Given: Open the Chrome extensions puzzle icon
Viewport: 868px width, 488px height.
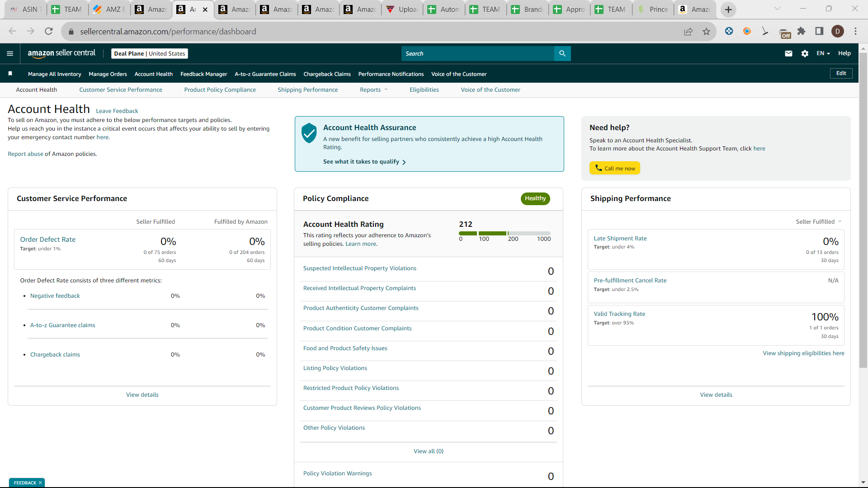Looking at the screenshot, I should pyautogui.click(x=802, y=31).
